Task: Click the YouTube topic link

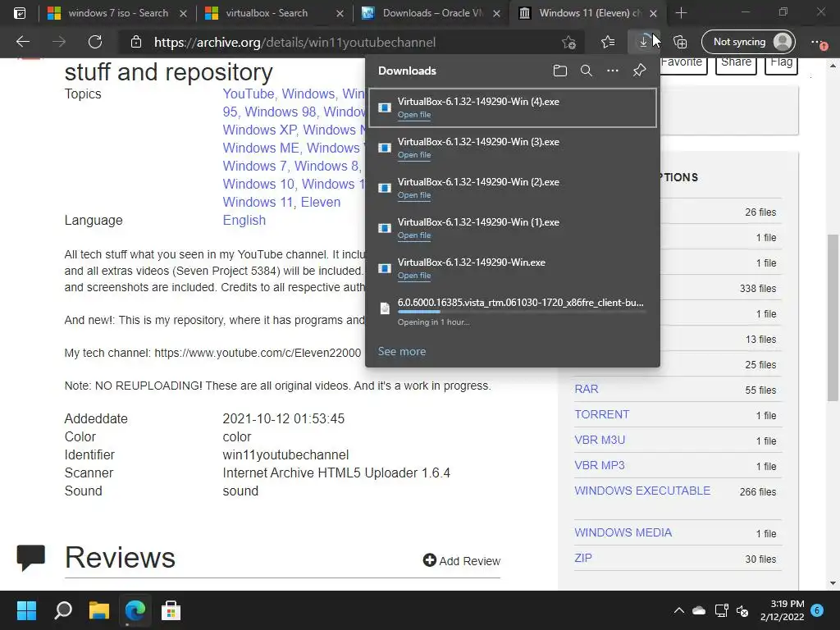Action: pyautogui.click(x=248, y=94)
